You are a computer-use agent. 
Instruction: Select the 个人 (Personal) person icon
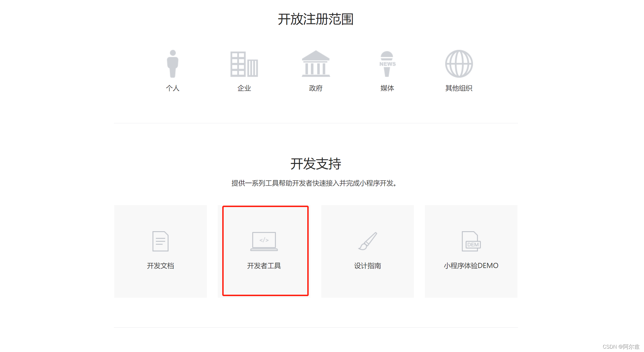(x=173, y=64)
